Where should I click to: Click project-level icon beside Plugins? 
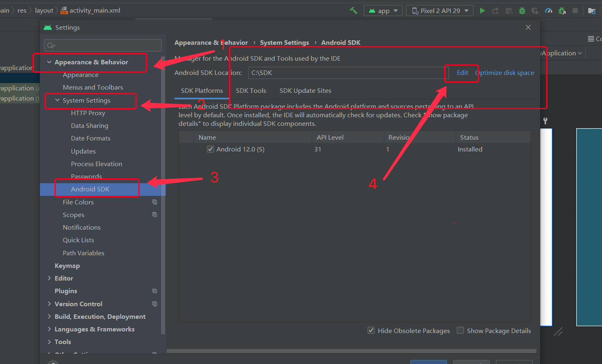(x=154, y=291)
